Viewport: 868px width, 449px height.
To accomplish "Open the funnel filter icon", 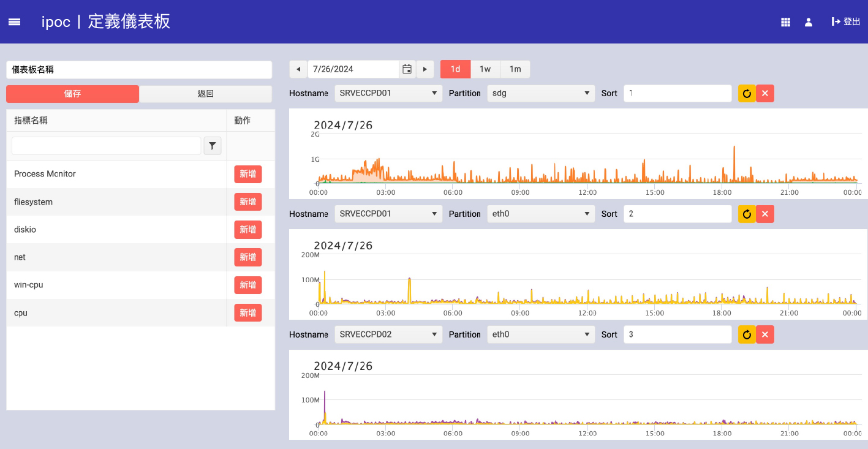I will pyautogui.click(x=213, y=146).
